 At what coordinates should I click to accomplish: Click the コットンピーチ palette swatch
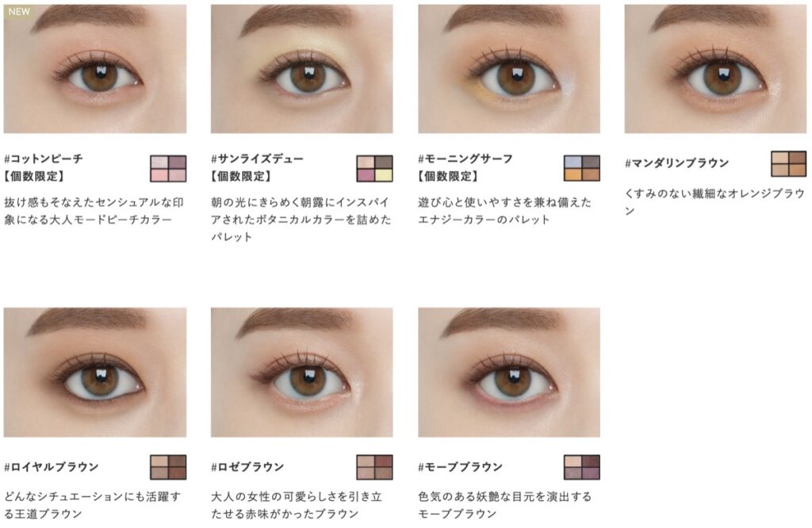[x=168, y=168]
